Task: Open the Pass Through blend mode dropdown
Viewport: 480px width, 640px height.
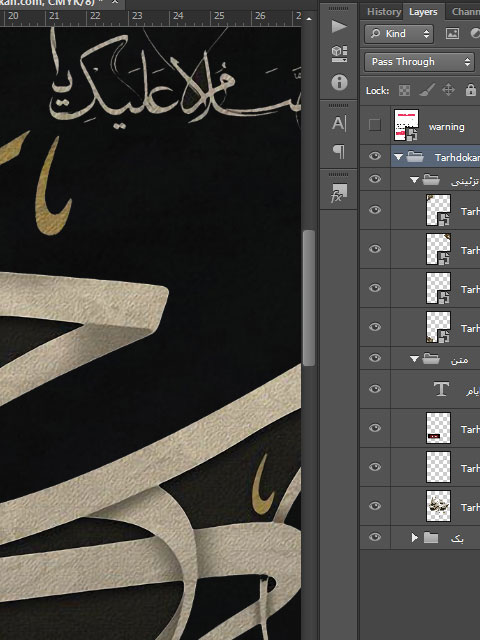Action: click(419, 62)
